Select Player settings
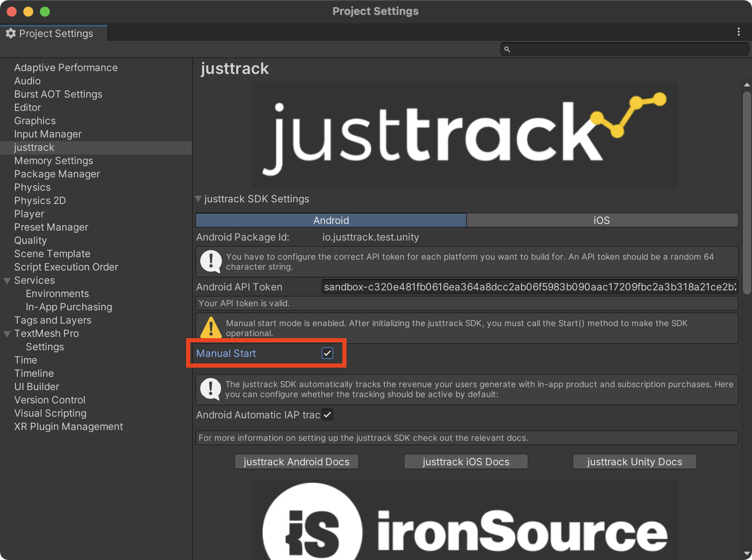Viewport: 752px width, 560px height. pyautogui.click(x=29, y=214)
